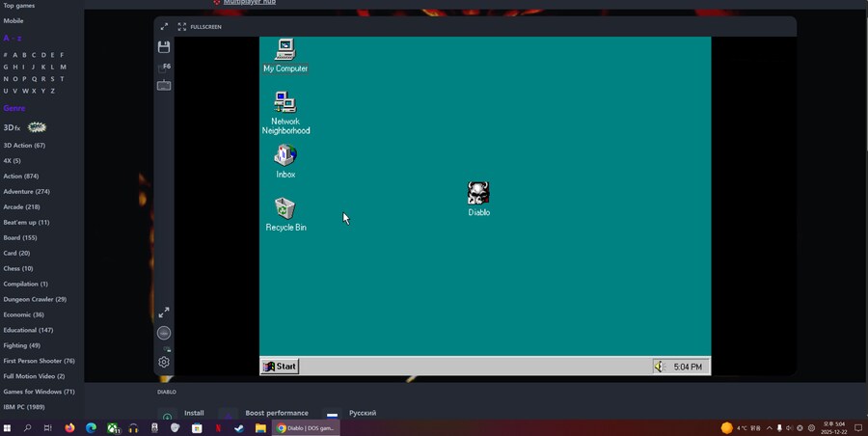The width and height of the screenshot is (868, 436).
Task: Toggle the resize arrows above the settings gear
Action: tap(164, 313)
